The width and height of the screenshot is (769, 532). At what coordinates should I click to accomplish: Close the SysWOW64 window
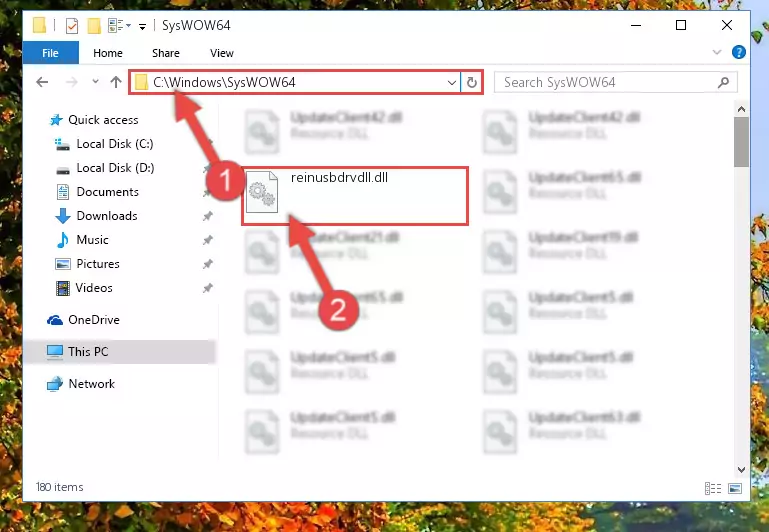pyautogui.click(x=726, y=25)
